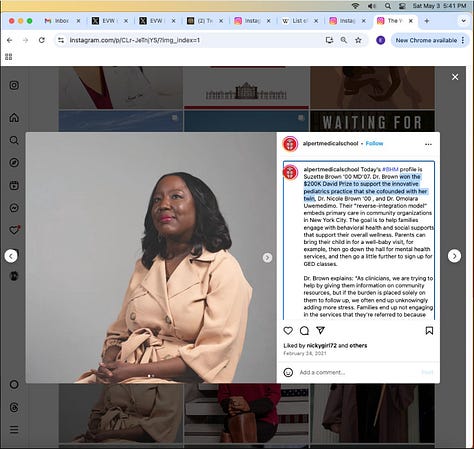Screen dimensions: 474x449
Task: Open the post's more options ellipsis
Action: click(428, 144)
